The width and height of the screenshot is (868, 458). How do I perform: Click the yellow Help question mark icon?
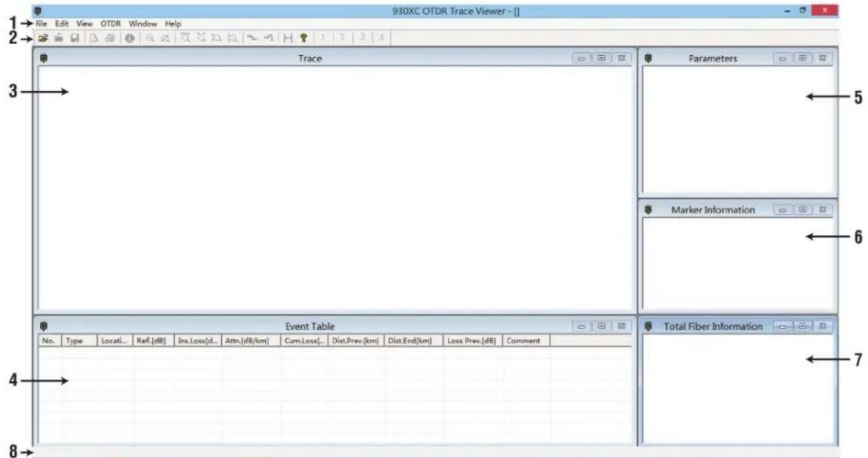pos(303,38)
